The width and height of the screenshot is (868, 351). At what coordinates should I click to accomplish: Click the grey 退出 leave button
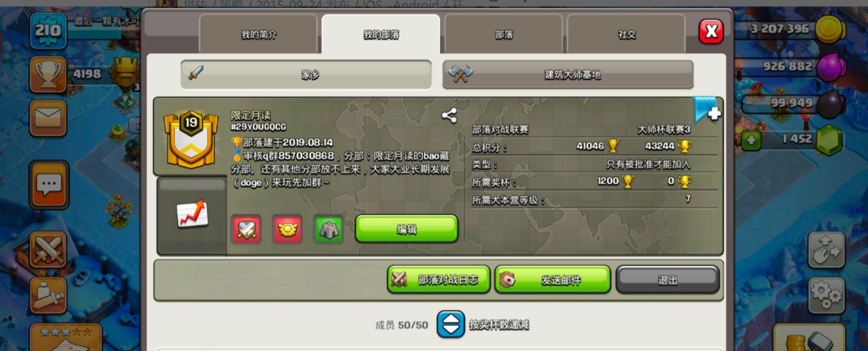pos(668,280)
